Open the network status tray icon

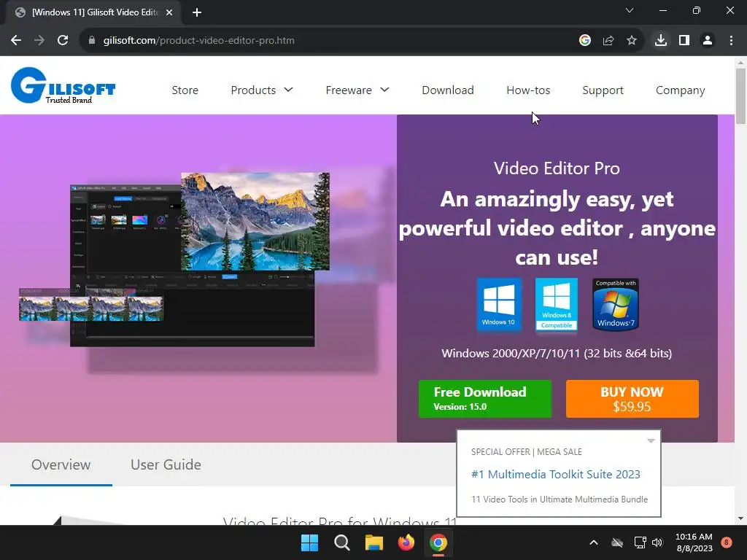640,542
